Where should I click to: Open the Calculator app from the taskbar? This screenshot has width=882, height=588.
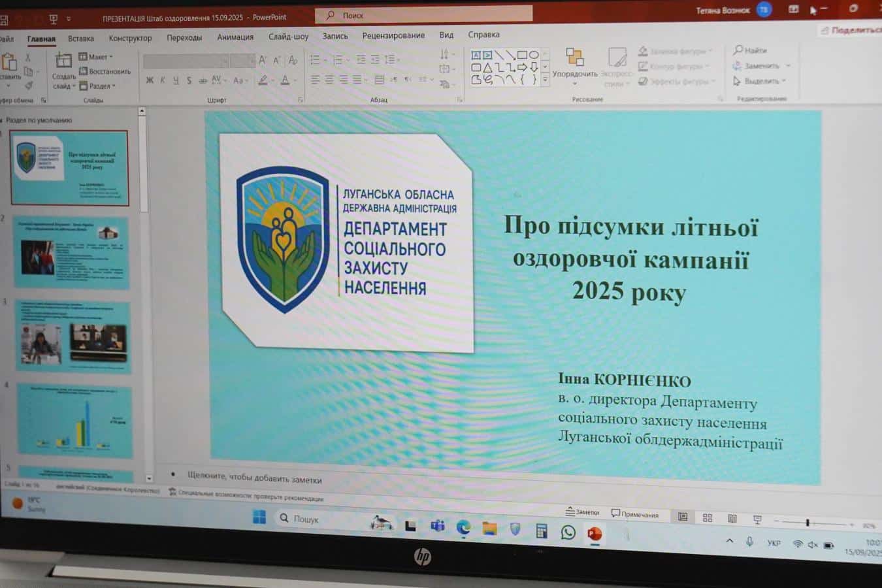(542, 531)
